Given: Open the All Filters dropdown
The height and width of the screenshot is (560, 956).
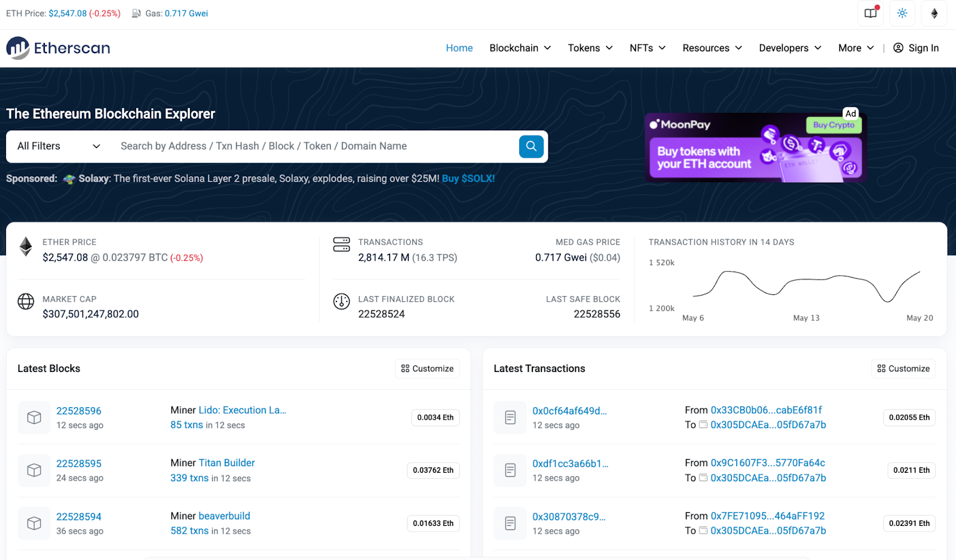Looking at the screenshot, I should [59, 146].
